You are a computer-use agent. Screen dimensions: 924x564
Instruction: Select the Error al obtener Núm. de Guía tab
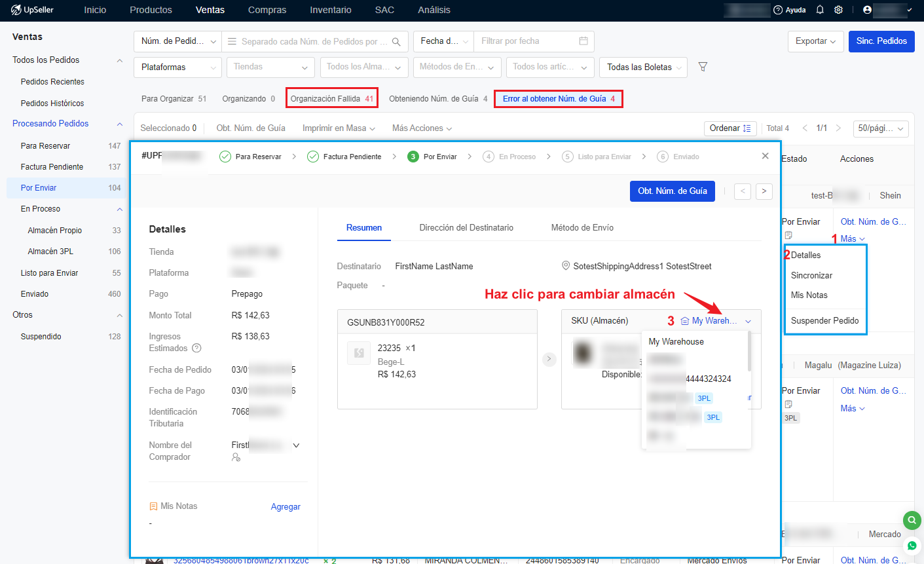coord(559,99)
